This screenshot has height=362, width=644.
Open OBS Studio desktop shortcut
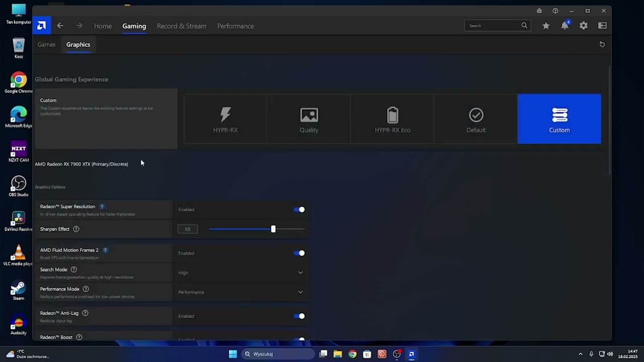click(19, 187)
